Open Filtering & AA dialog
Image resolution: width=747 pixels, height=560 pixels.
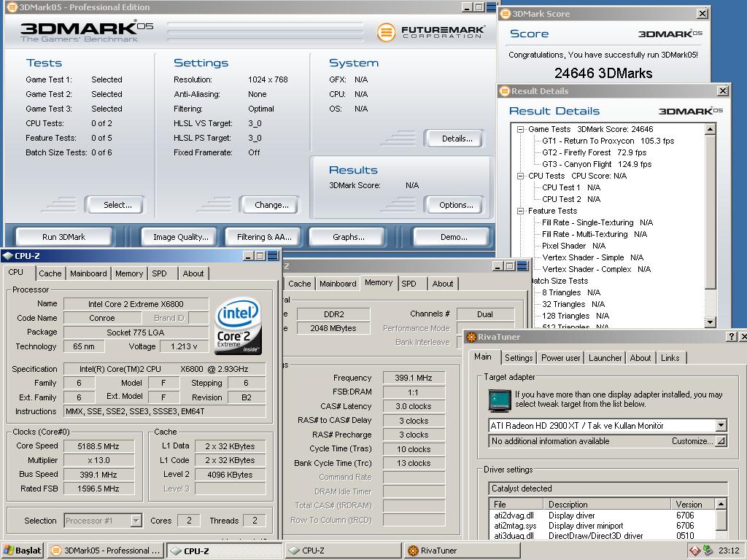[x=264, y=237]
